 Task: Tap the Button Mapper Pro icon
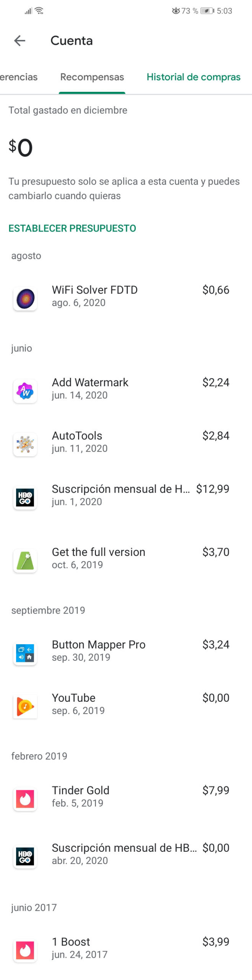25,653
